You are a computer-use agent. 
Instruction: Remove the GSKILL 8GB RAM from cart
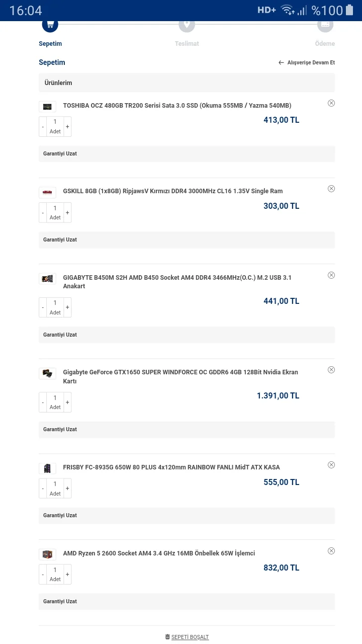331,189
